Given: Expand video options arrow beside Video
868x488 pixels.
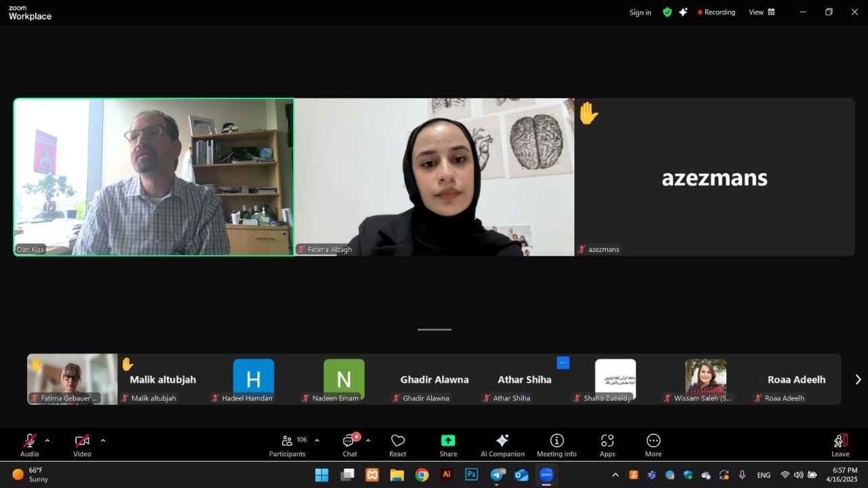Looking at the screenshot, I should pyautogui.click(x=103, y=440).
